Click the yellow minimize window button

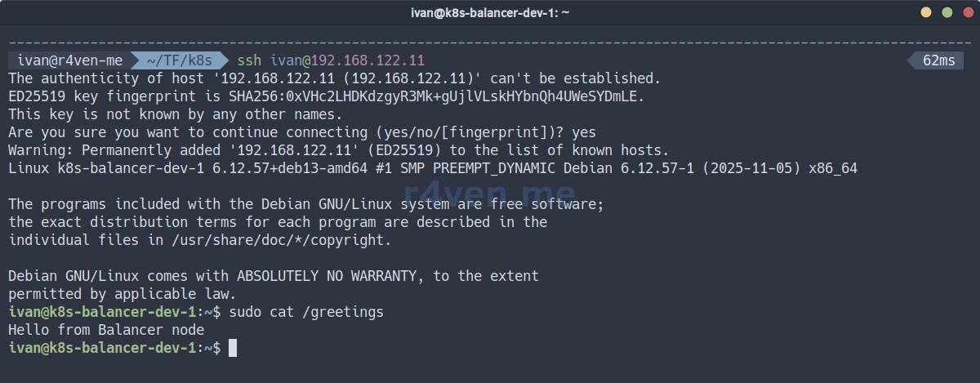pyautogui.click(x=925, y=12)
